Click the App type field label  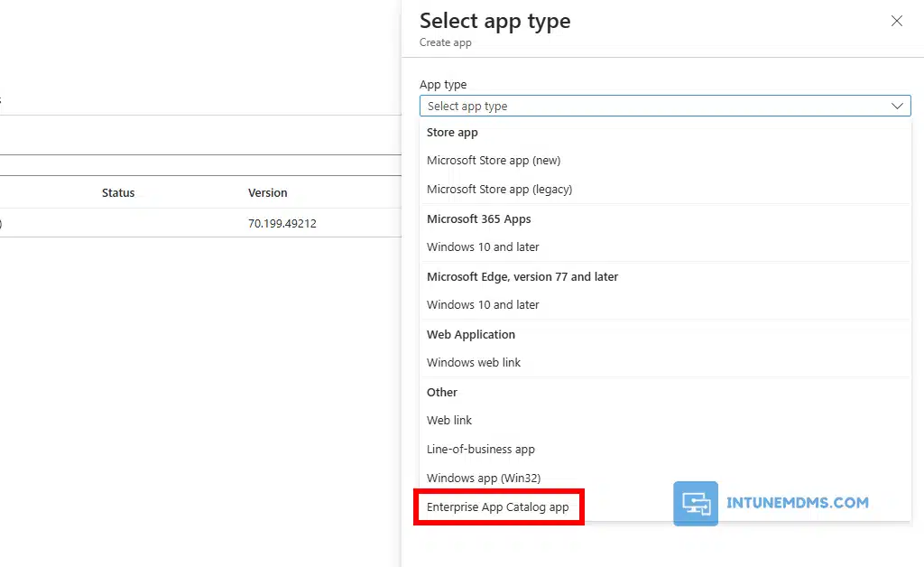(443, 85)
